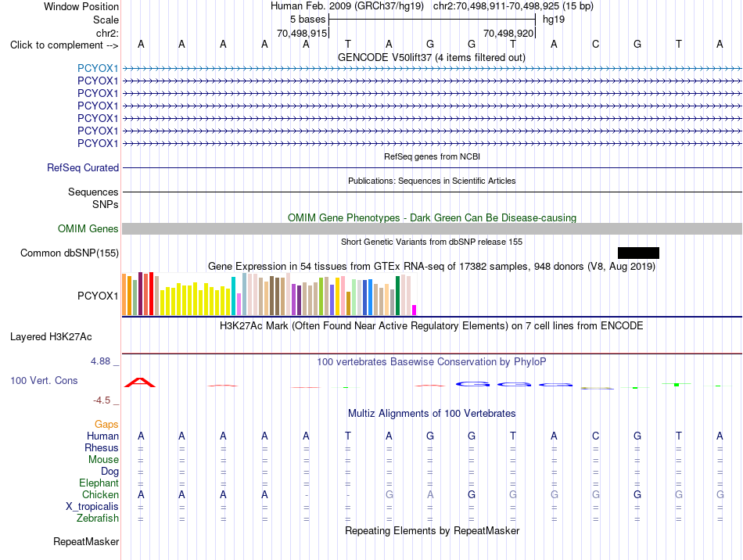Click the 'Click to complement -->' label
Screen dimensions: 743x560
tap(64, 45)
